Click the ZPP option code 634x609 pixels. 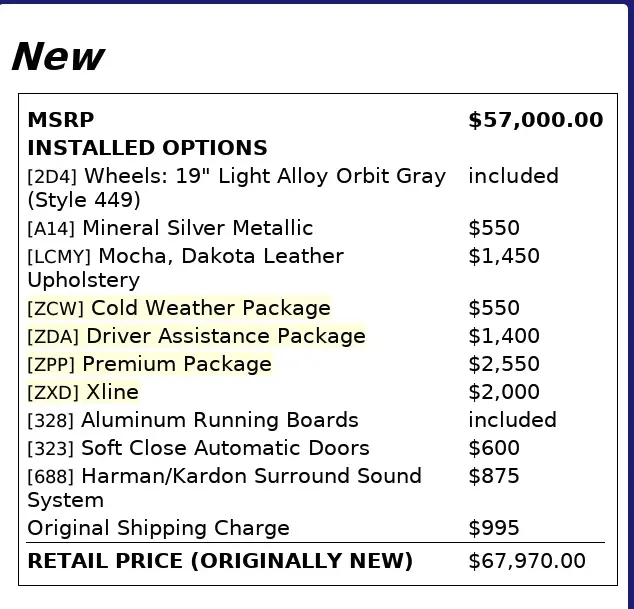click(52, 365)
